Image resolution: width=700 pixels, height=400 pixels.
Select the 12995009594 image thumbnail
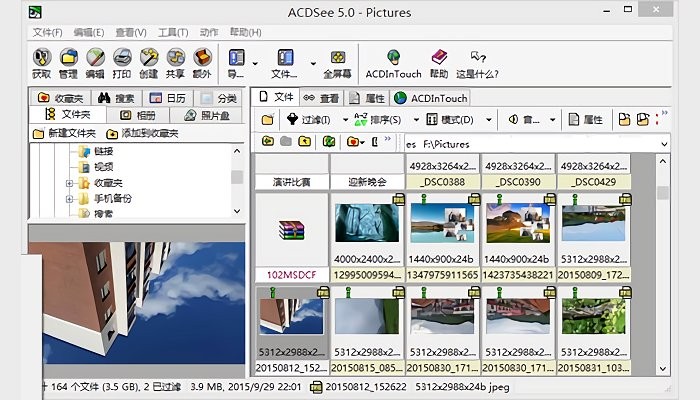click(367, 223)
